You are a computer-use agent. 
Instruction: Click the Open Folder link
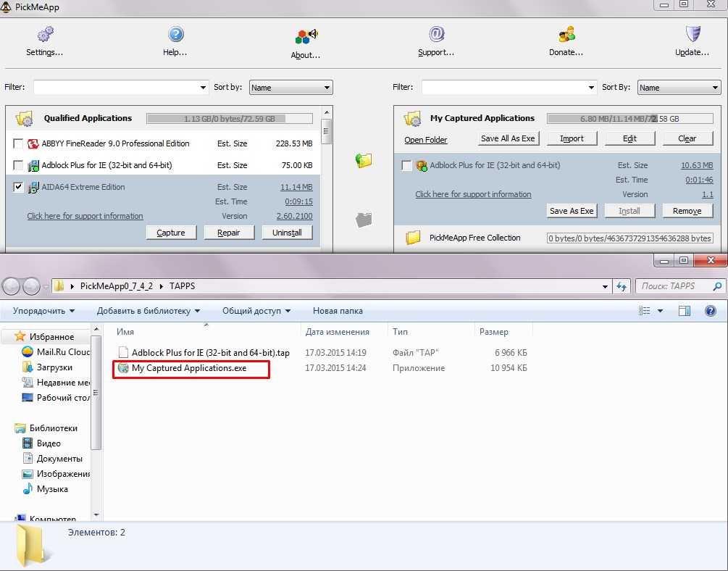426,140
